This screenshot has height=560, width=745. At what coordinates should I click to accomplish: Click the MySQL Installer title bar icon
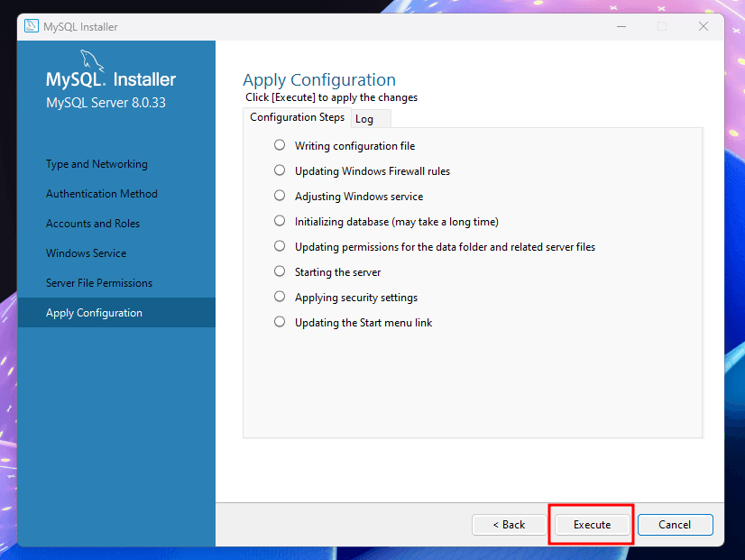click(32, 26)
